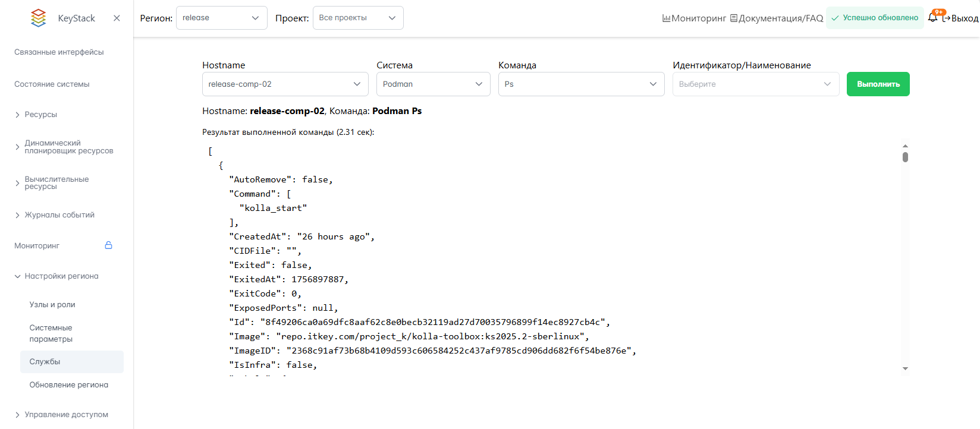Open the Система Podman dropdown
Screen dimensions: 980x429
[433, 84]
